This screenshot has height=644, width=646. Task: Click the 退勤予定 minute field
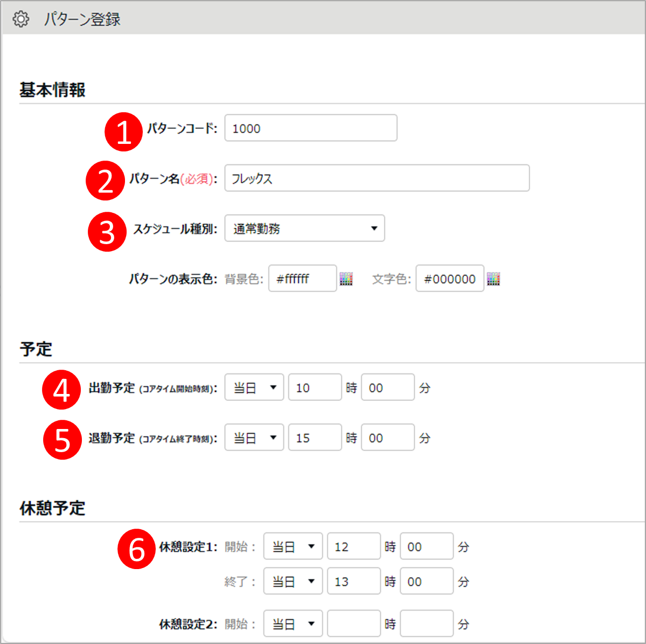click(387, 438)
